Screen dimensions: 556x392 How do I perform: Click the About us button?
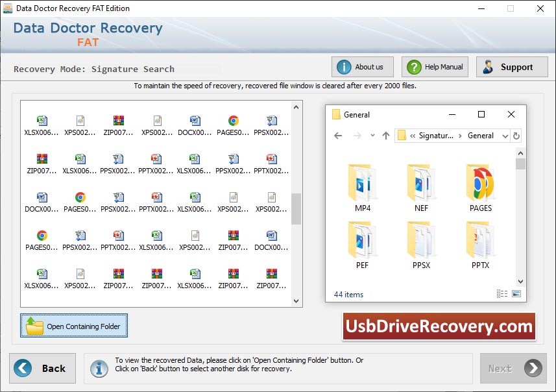(362, 67)
